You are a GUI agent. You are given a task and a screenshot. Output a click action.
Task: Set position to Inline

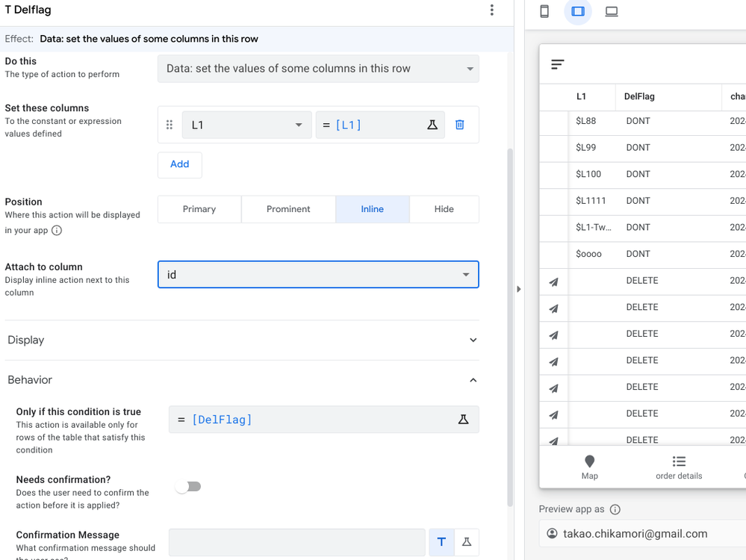(x=372, y=209)
